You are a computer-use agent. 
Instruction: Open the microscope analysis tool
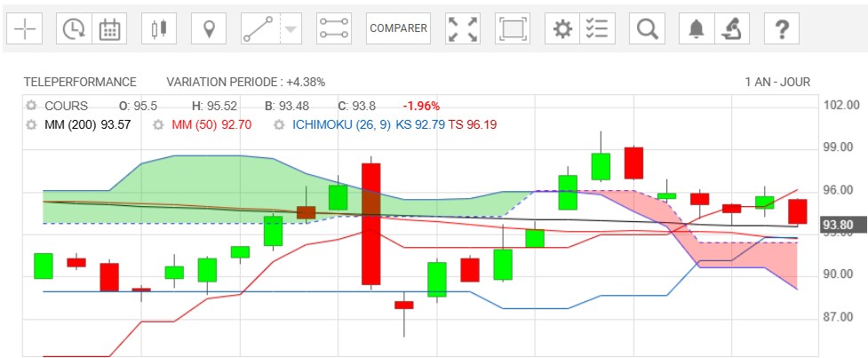point(732,28)
